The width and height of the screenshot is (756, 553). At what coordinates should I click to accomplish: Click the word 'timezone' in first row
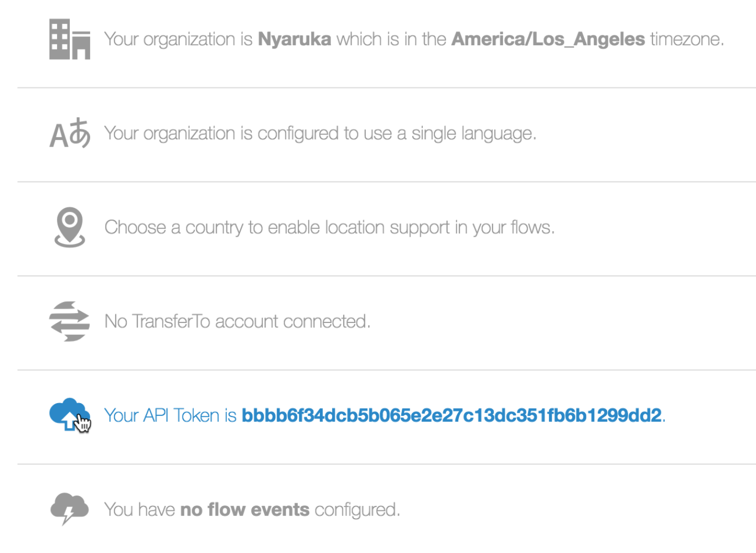coord(685,39)
